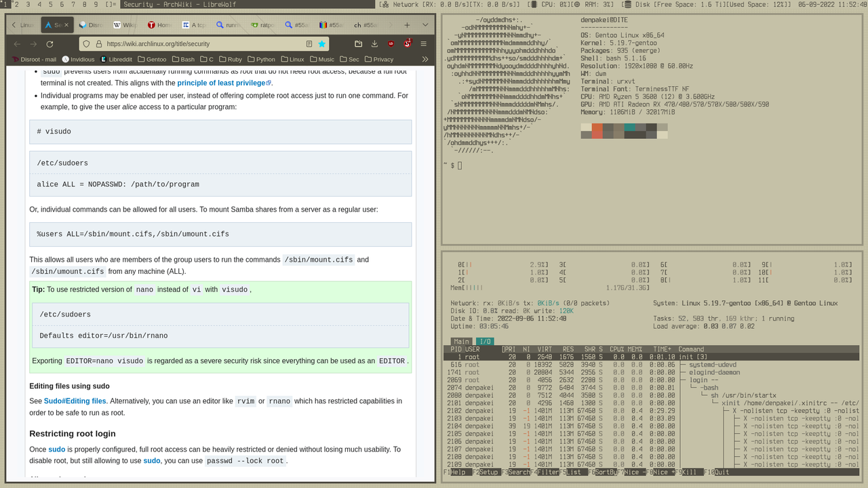
Task: Show site info via the padlock icon
Action: (99, 43)
